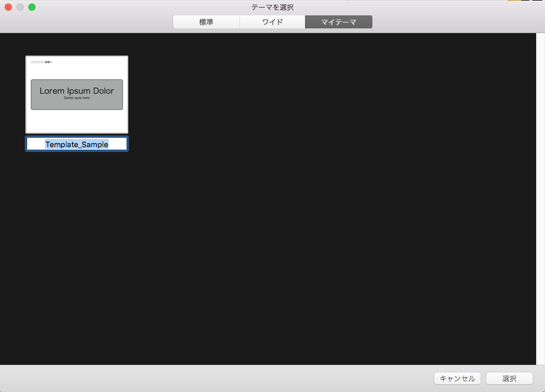
Task: Click the small header text in thumbnail
Action: [x=41, y=61]
